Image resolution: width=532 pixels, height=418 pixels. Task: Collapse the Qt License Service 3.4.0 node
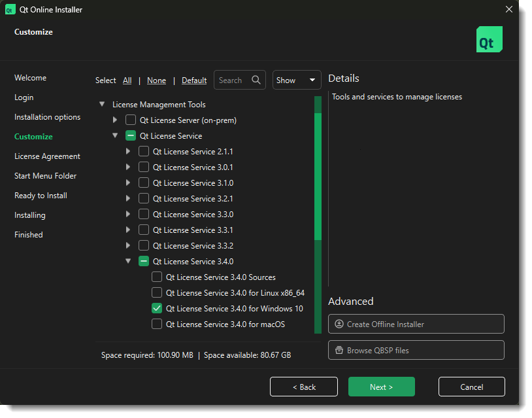128,261
